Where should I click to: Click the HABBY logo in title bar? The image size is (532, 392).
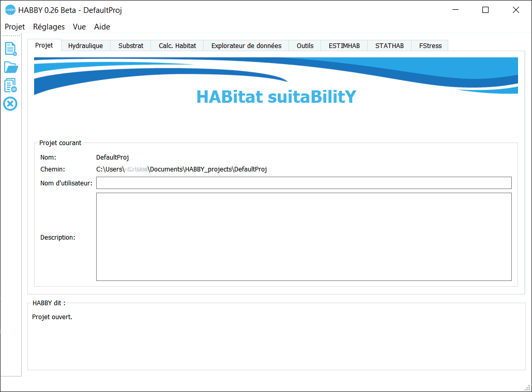10,10
